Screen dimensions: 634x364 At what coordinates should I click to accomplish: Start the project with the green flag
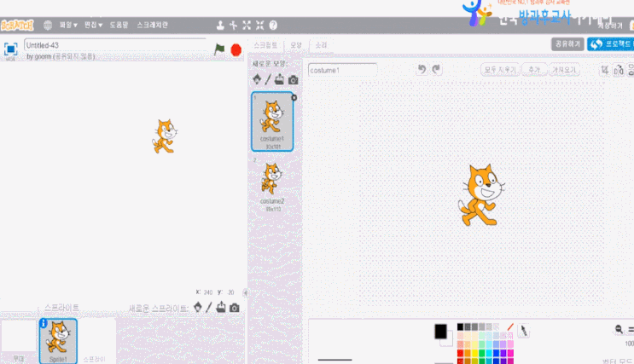(219, 49)
